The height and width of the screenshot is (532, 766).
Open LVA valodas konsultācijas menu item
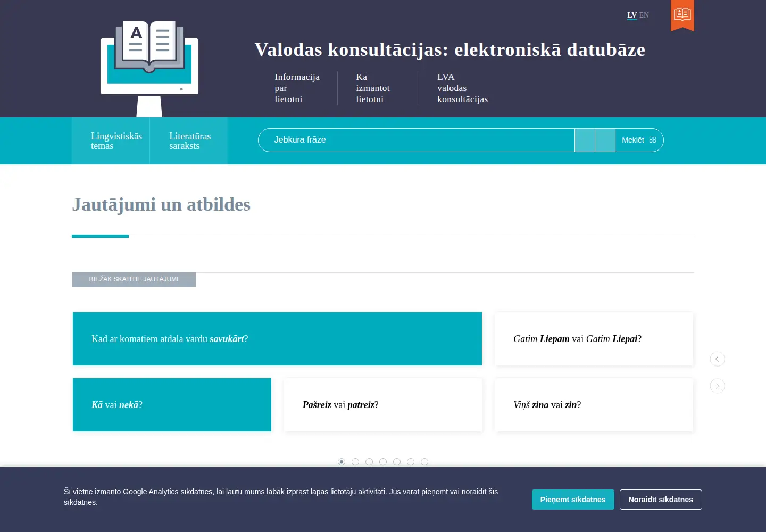pos(462,88)
